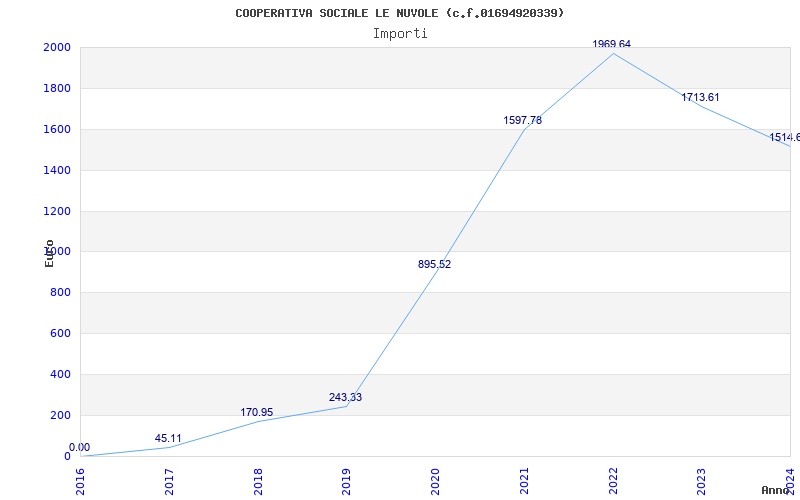
Task: Click the 1400 y-axis tick label
Action: pyautogui.click(x=57, y=170)
